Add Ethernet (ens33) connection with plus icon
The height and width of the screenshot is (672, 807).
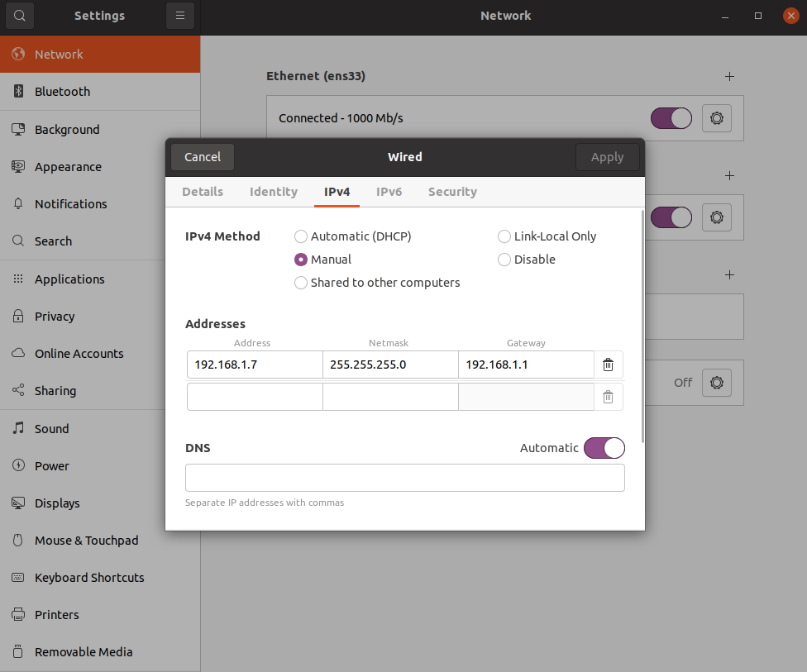coord(730,77)
